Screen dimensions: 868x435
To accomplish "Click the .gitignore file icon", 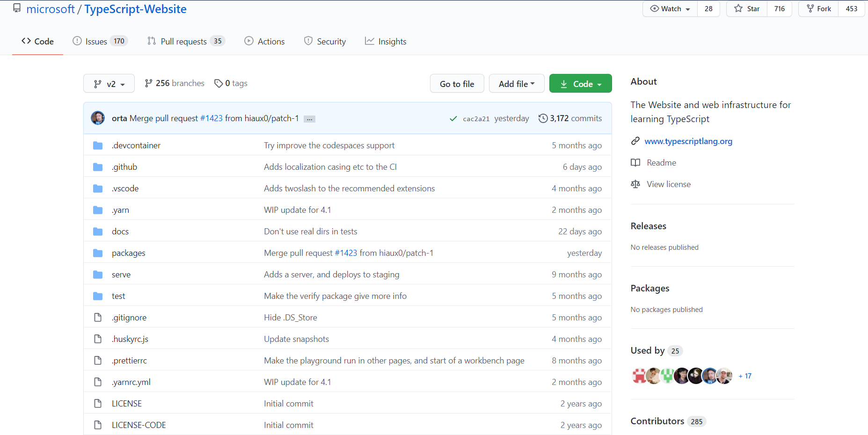I will [x=98, y=318].
